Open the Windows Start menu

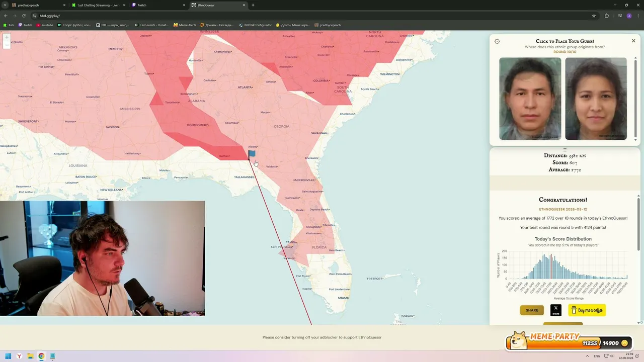8,356
